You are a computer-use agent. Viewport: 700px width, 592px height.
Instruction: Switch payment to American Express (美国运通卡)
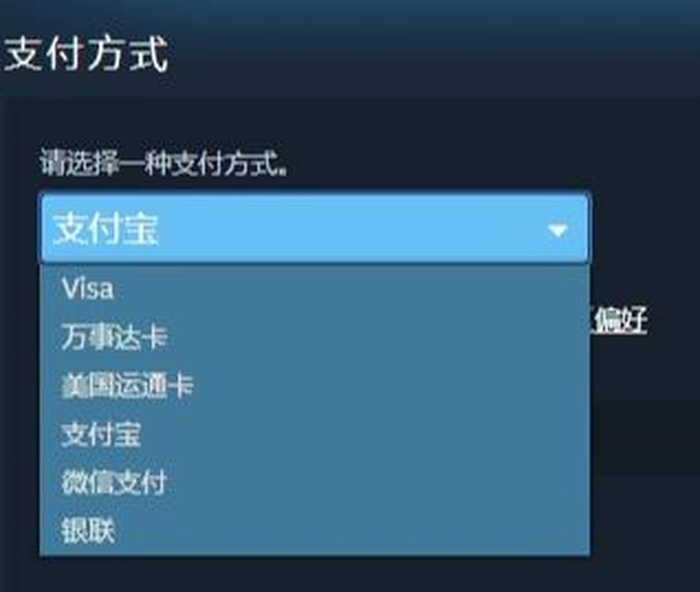314,385
